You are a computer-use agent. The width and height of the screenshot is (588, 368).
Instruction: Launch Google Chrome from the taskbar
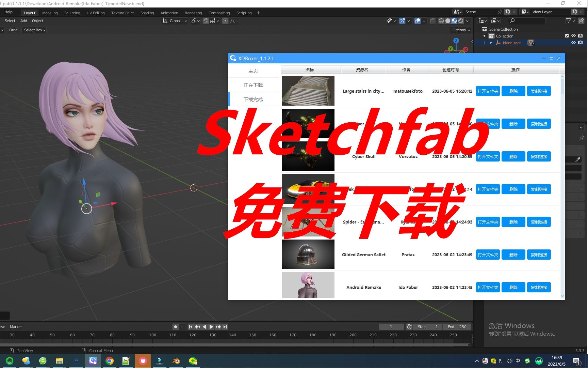[x=110, y=361]
